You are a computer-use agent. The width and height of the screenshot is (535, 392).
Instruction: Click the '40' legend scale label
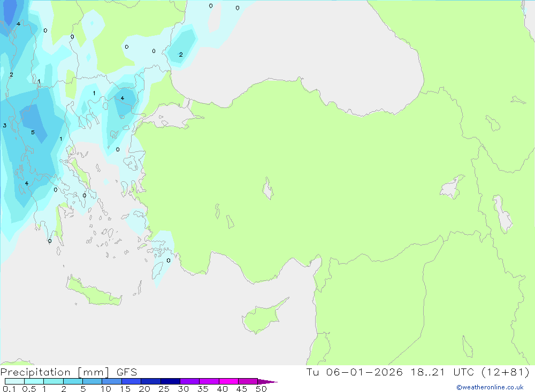coord(223,389)
